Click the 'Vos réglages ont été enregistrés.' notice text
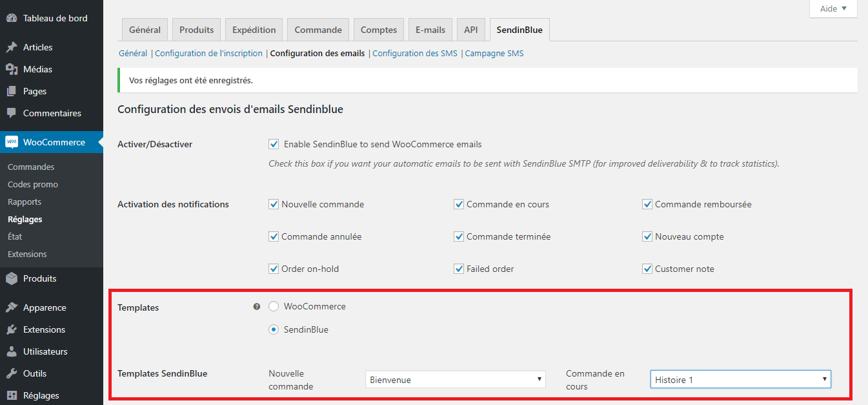 (x=191, y=81)
